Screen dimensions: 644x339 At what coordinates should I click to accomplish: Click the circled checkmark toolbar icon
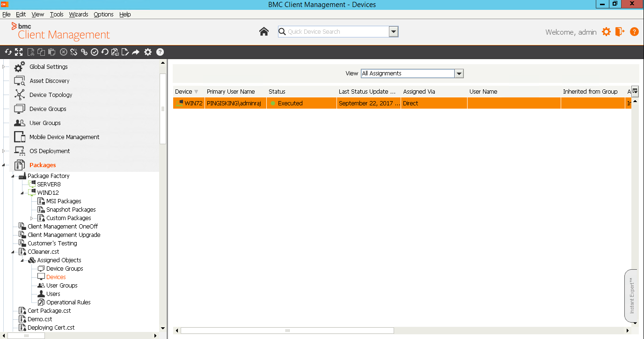point(95,52)
